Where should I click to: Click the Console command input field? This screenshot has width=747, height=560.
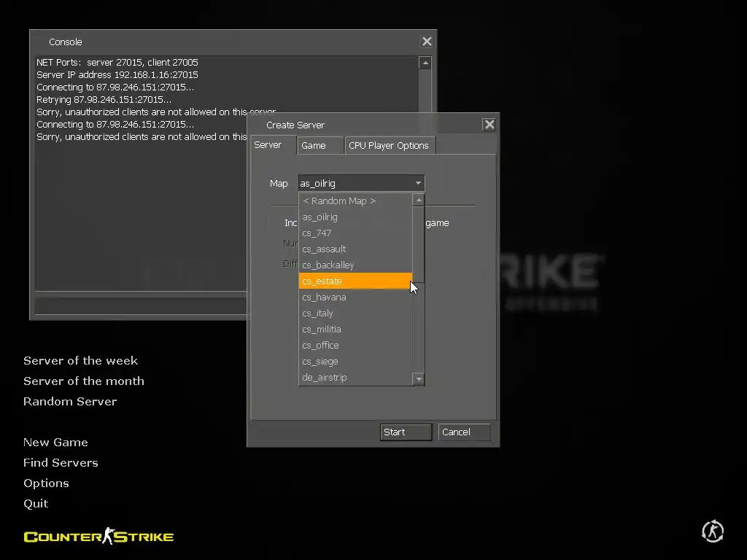[x=141, y=307]
